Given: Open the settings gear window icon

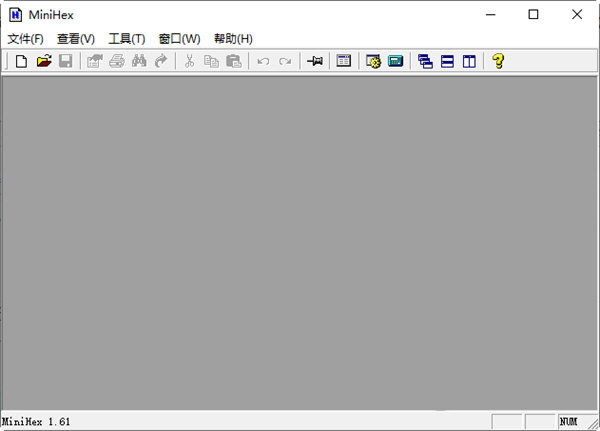Looking at the screenshot, I should [373, 62].
